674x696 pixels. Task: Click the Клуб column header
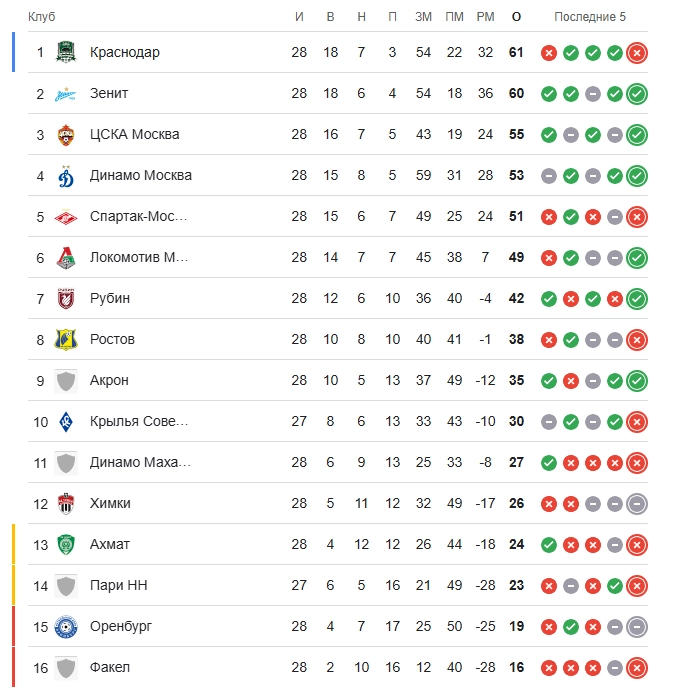(x=42, y=17)
